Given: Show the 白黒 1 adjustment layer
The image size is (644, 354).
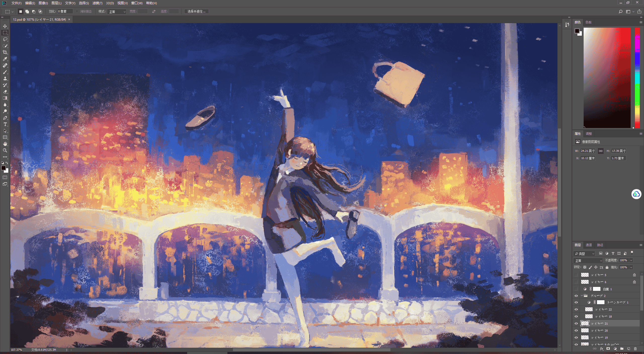Looking at the screenshot, I should [x=576, y=289].
